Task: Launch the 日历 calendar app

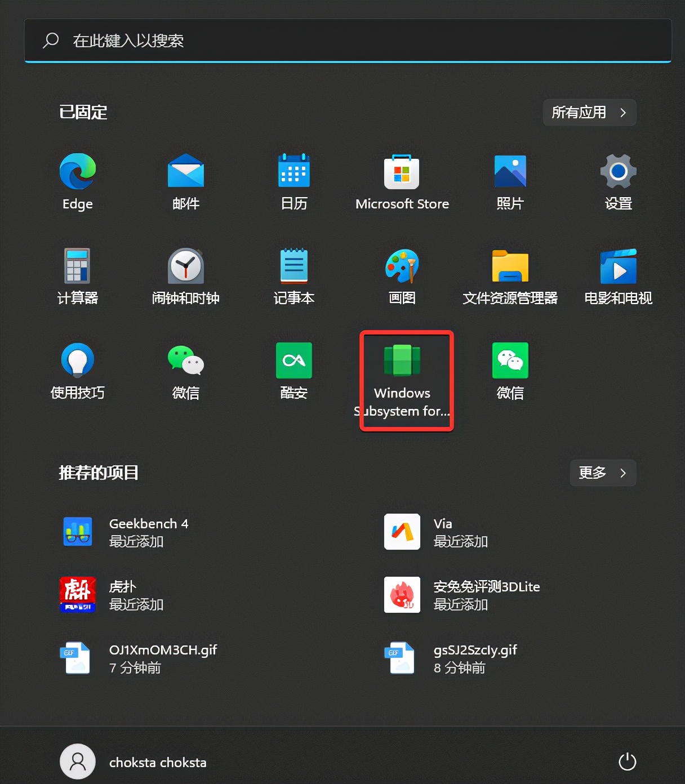Action: (x=294, y=182)
